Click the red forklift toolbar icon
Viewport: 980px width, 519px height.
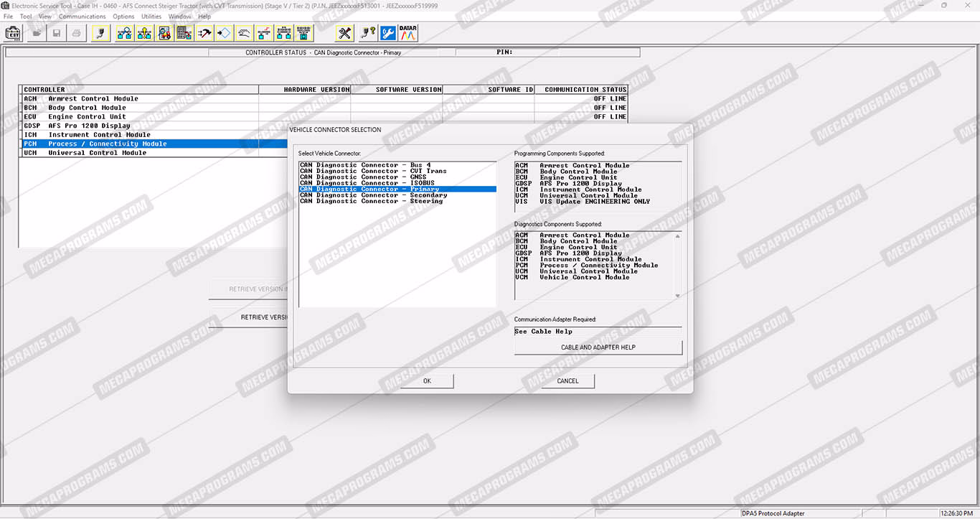(164, 33)
